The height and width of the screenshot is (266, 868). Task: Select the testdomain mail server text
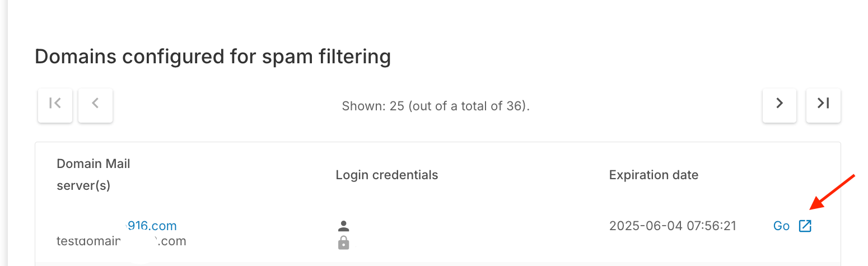[x=122, y=241]
